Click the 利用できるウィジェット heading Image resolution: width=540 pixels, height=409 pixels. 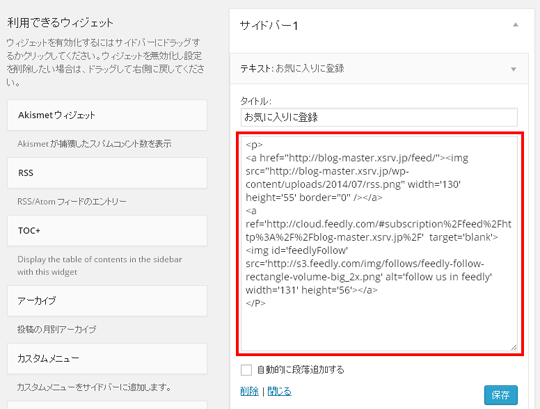point(60,23)
